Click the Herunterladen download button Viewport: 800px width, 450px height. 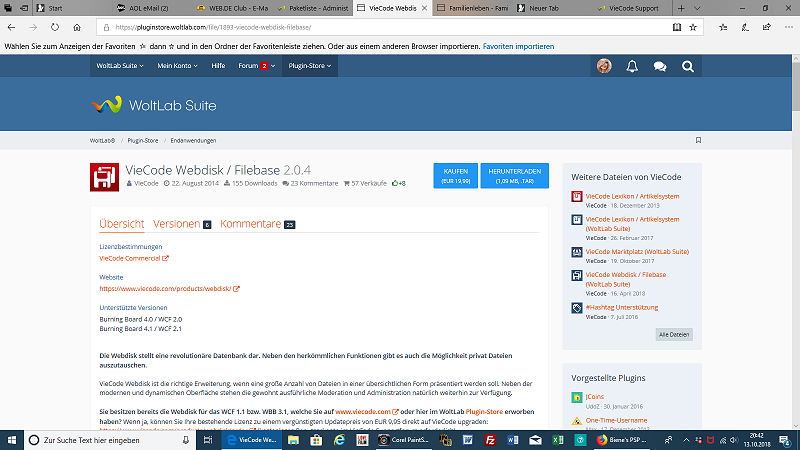(x=515, y=176)
